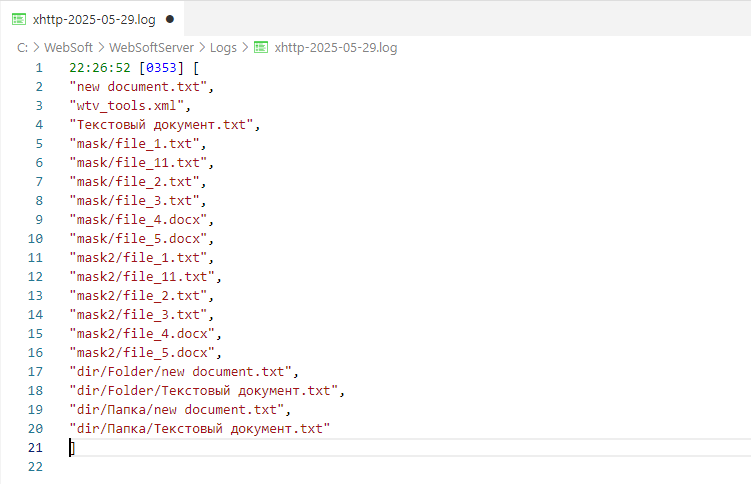This screenshot has width=751, height=484.
Task: Click the "wtv_tools.xml" entry
Action: [x=126, y=106]
